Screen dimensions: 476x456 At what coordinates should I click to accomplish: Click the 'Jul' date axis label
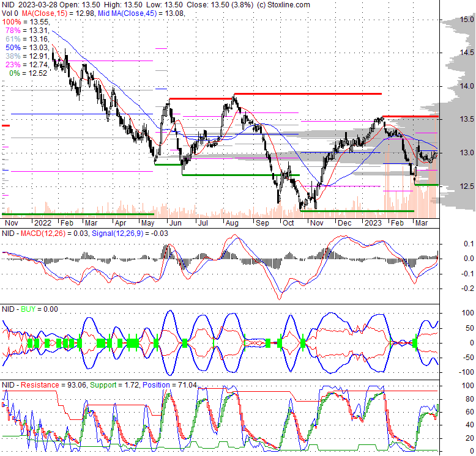[x=203, y=223]
